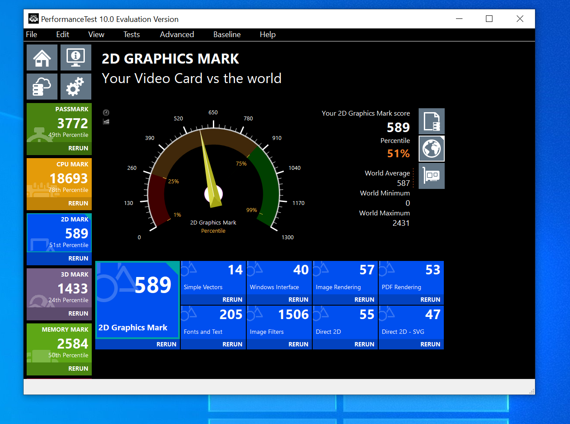Image resolution: width=570 pixels, height=424 pixels.
Task: Click the World Minimum 0 value
Action: (x=408, y=203)
